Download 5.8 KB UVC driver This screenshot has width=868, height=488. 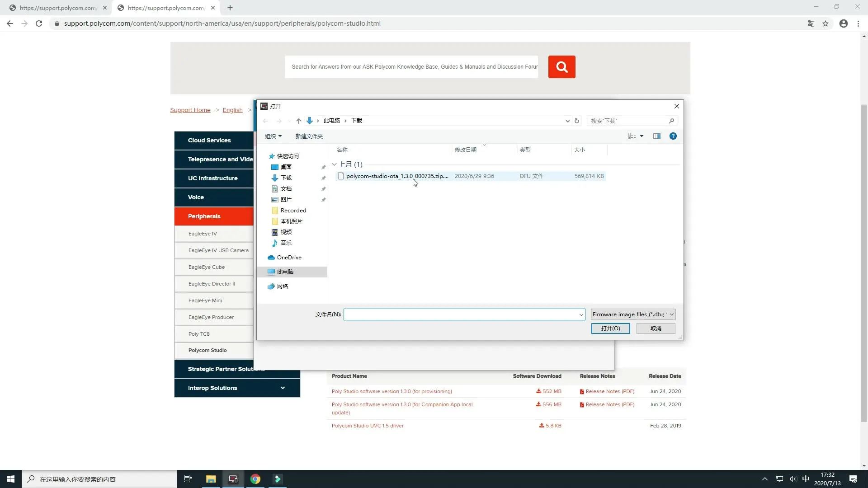pyautogui.click(x=550, y=426)
